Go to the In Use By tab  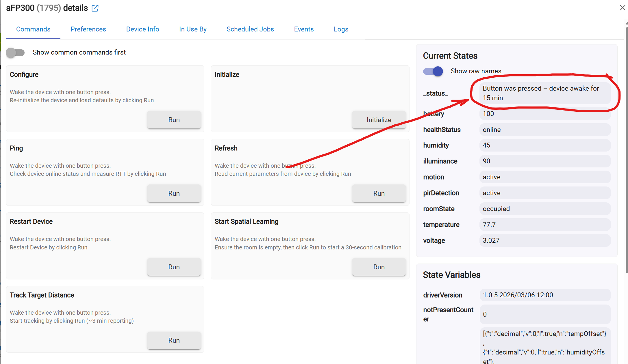[x=193, y=29]
